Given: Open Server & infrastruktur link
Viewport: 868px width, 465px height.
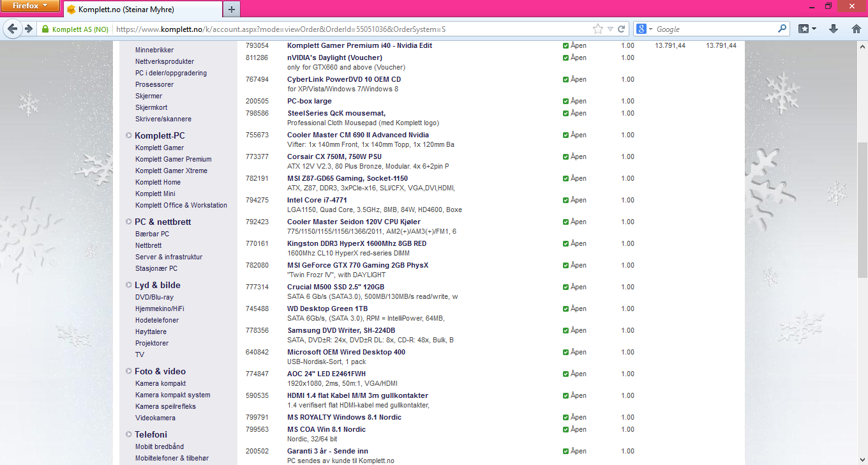Looking at the screenshot, I should coord(168,257).
